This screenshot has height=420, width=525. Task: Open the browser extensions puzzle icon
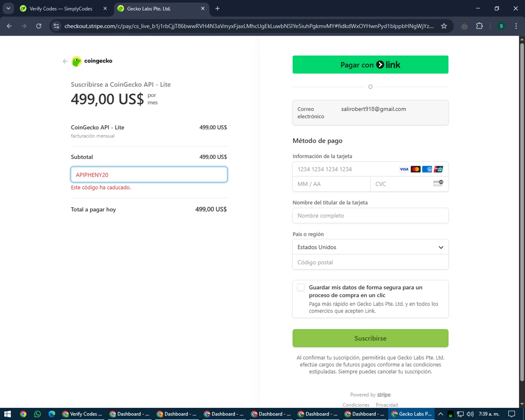[479, 26]
